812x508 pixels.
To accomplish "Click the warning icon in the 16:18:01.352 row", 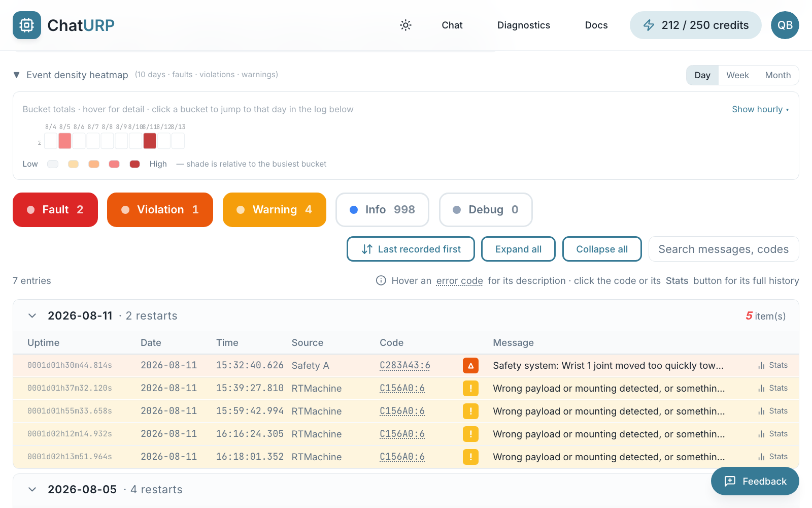I will coord(470,457).
